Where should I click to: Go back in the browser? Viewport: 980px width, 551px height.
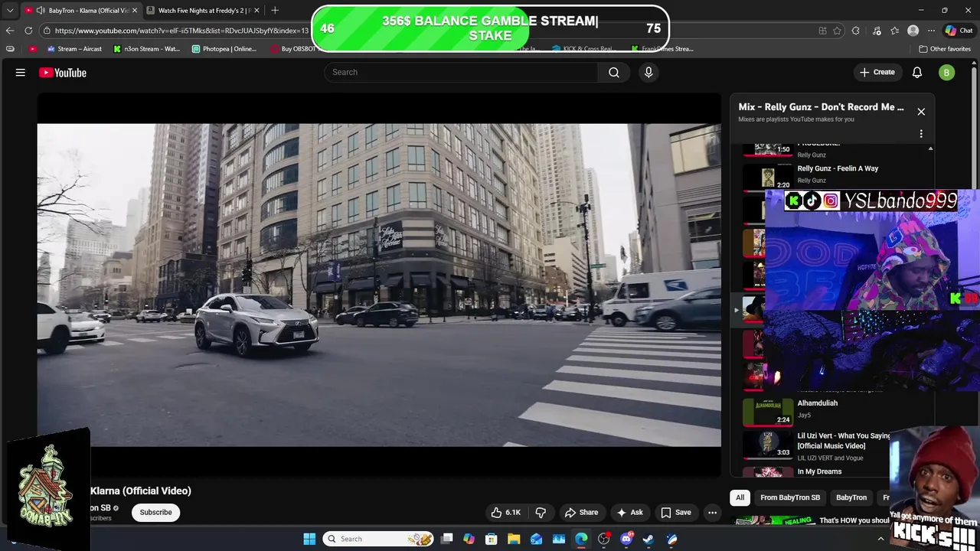[9, 31]
